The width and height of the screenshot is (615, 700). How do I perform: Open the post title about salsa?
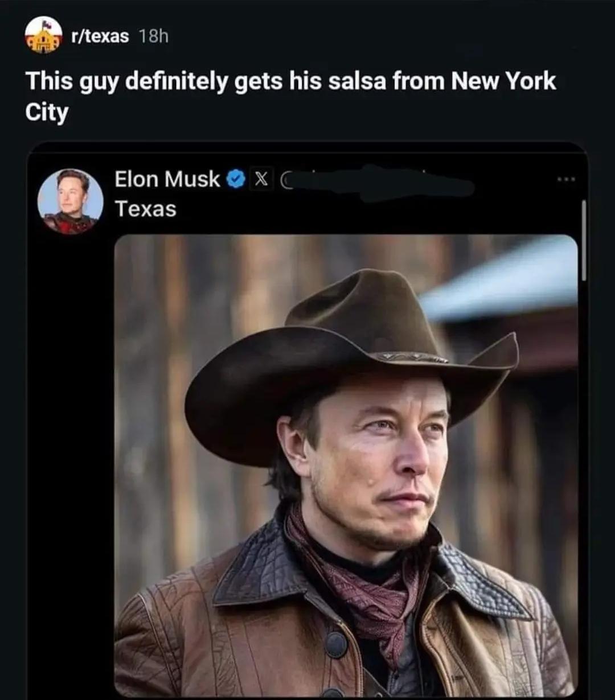(290, 81)
